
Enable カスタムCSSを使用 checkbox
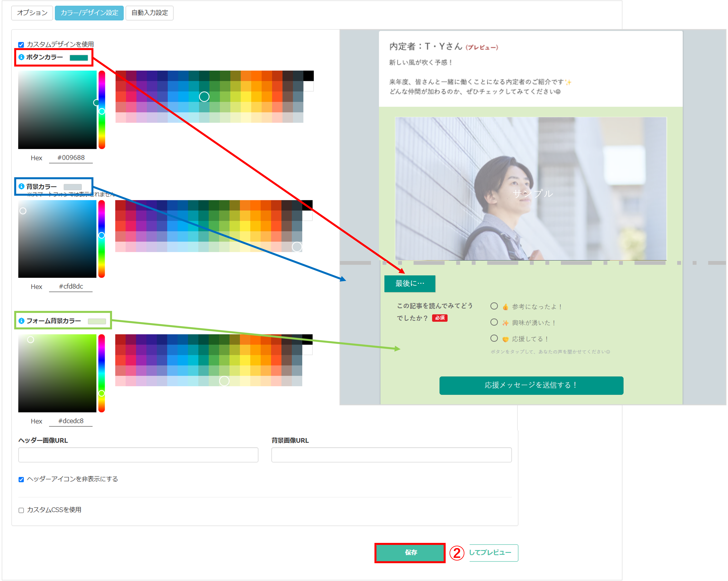[x=21, y=510]
